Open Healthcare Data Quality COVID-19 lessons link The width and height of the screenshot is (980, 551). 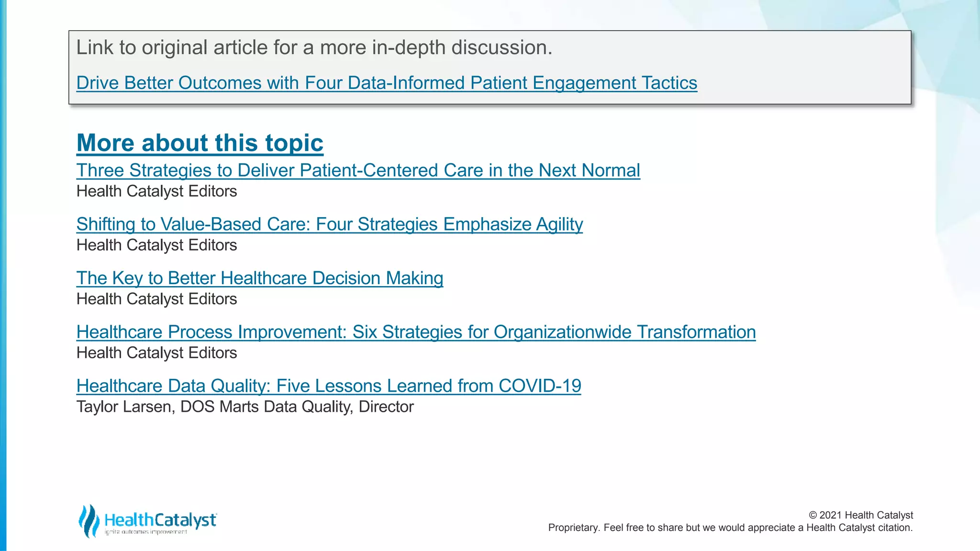click(x=329, y=386)
